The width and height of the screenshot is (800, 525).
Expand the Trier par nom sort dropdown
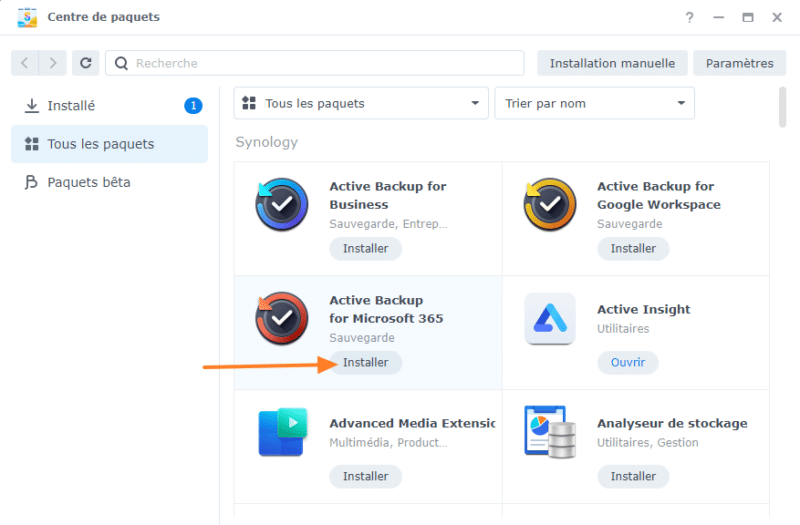594,103
